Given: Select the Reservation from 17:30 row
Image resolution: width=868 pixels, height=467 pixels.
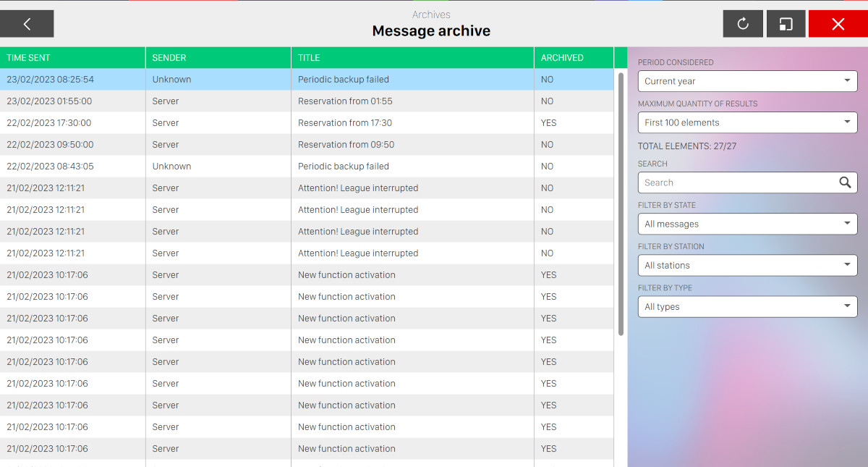Looking at the screenshot, I should click(345, 123).
